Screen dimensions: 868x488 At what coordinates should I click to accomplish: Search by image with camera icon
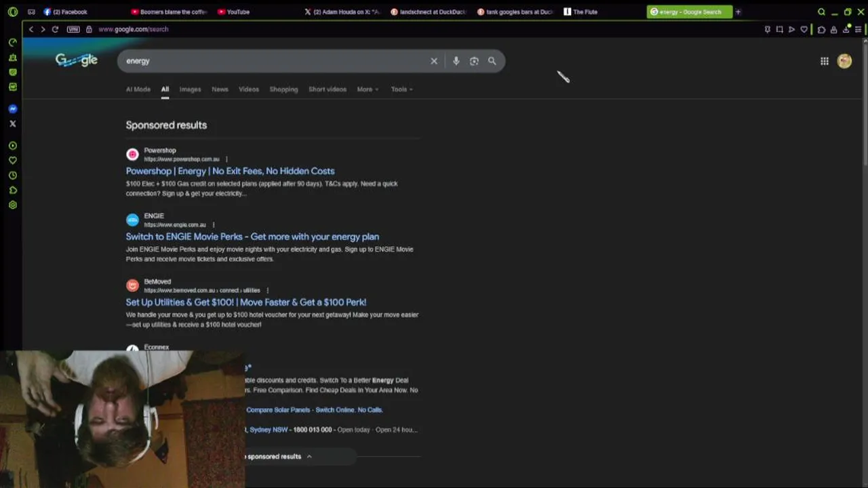tap(474, 61)
